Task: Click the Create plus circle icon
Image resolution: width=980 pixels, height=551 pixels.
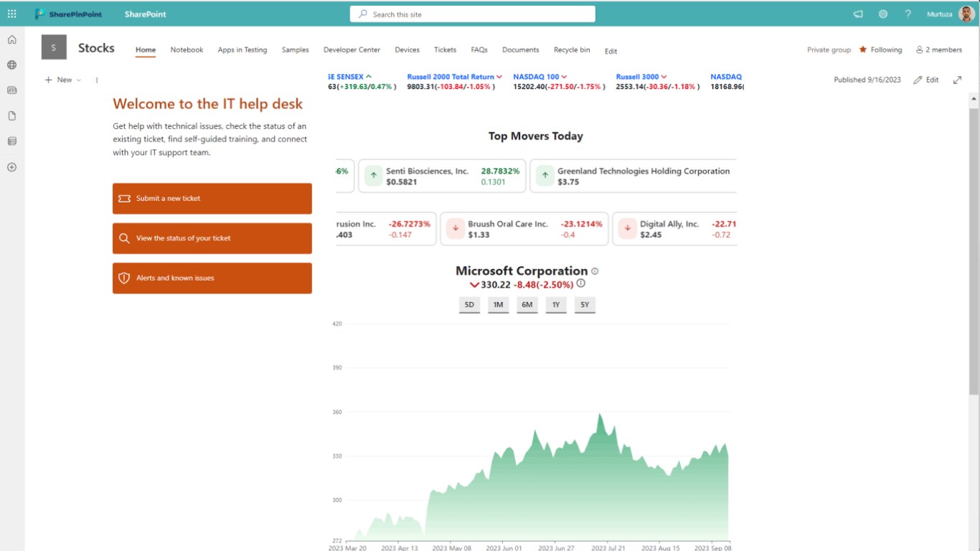Action: (11, 167)
